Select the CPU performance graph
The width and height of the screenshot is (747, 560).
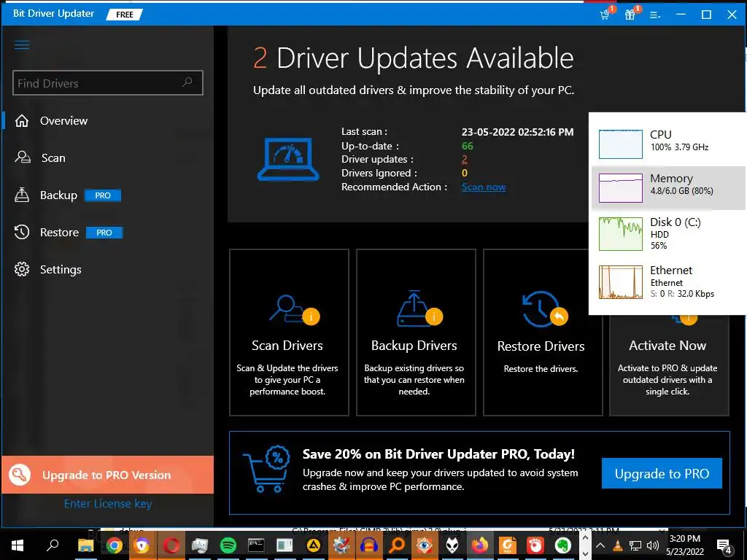tap(620, 144)
